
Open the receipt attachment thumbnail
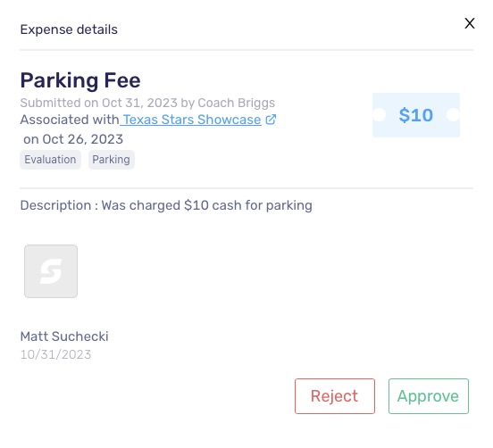51,271
